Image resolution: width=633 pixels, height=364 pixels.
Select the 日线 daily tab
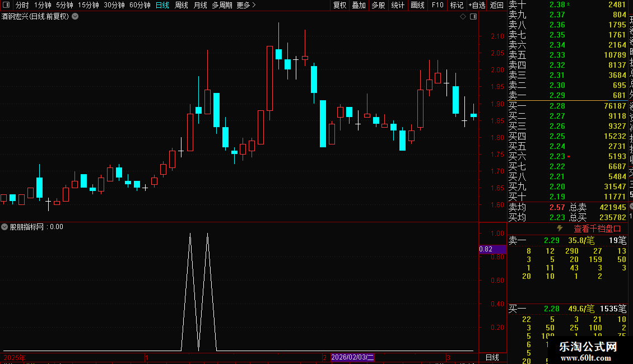tap(162, 5)
